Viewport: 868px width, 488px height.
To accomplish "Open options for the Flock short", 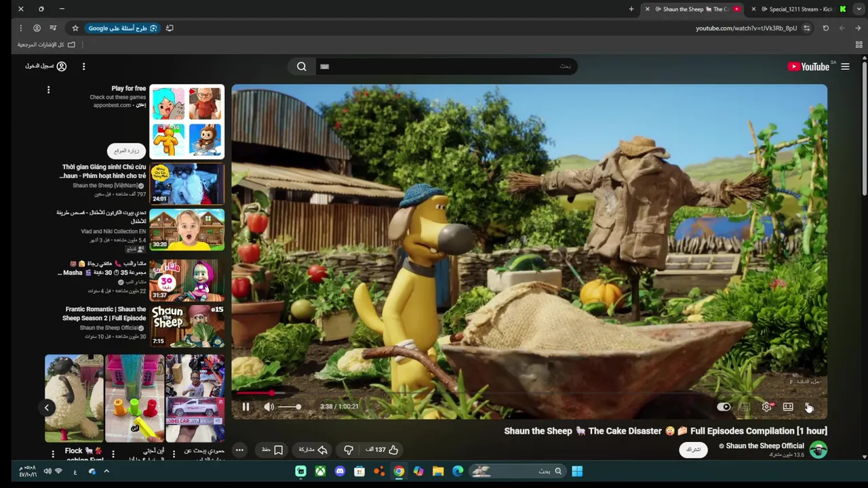I will pos(53,454).
